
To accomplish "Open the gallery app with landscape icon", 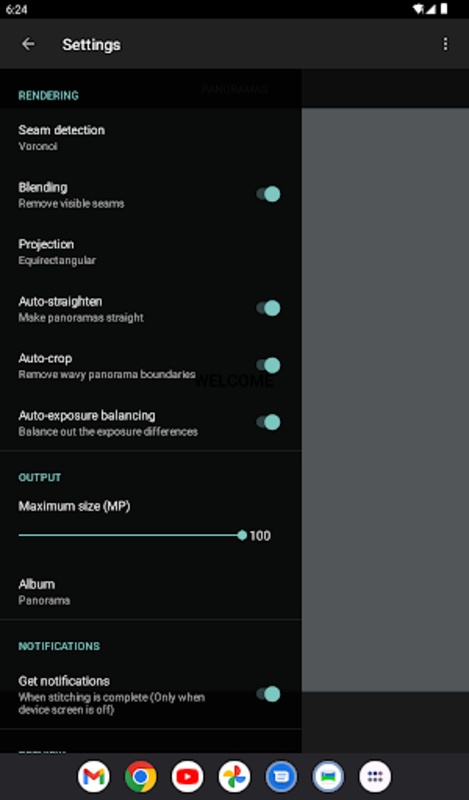I will [x=328, y=777].
